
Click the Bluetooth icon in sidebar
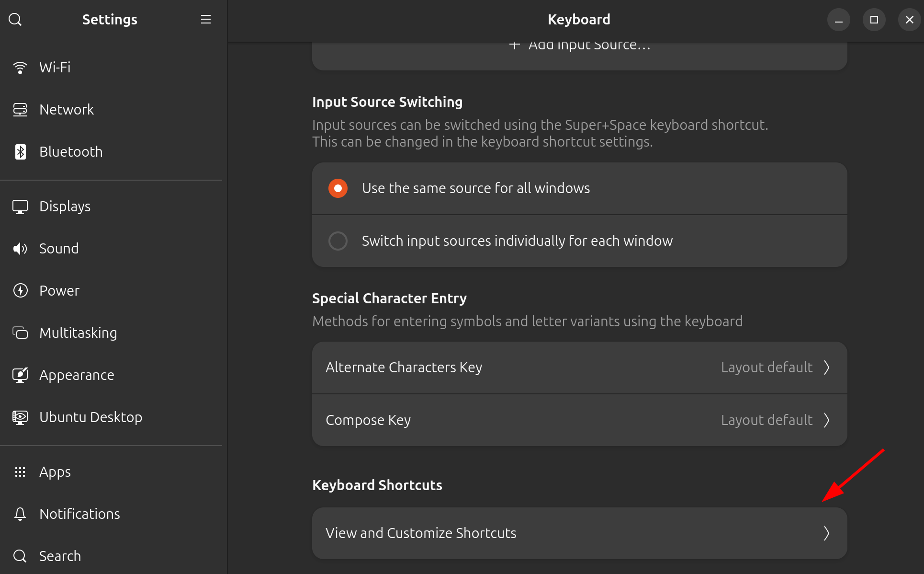click(20, 152)
